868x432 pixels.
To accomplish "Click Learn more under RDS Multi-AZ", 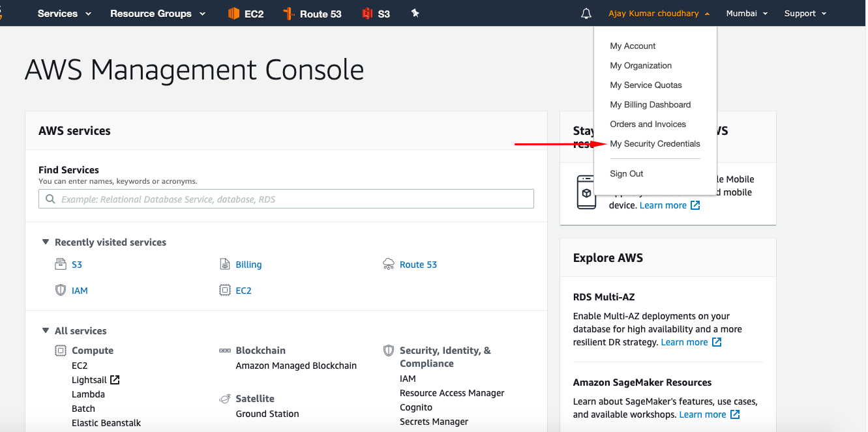I will 684,342.
